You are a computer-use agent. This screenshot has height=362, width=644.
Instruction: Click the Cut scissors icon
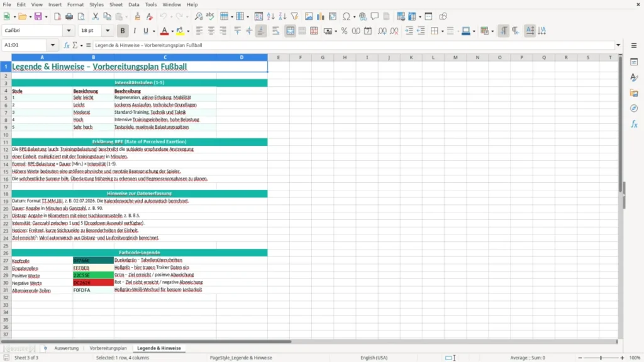click(96, 16)
